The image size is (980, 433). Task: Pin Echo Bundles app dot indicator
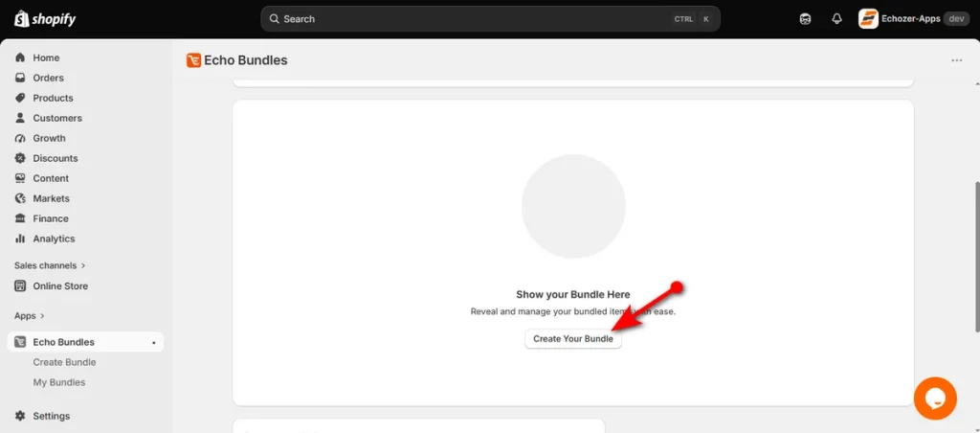pos(154,343)
